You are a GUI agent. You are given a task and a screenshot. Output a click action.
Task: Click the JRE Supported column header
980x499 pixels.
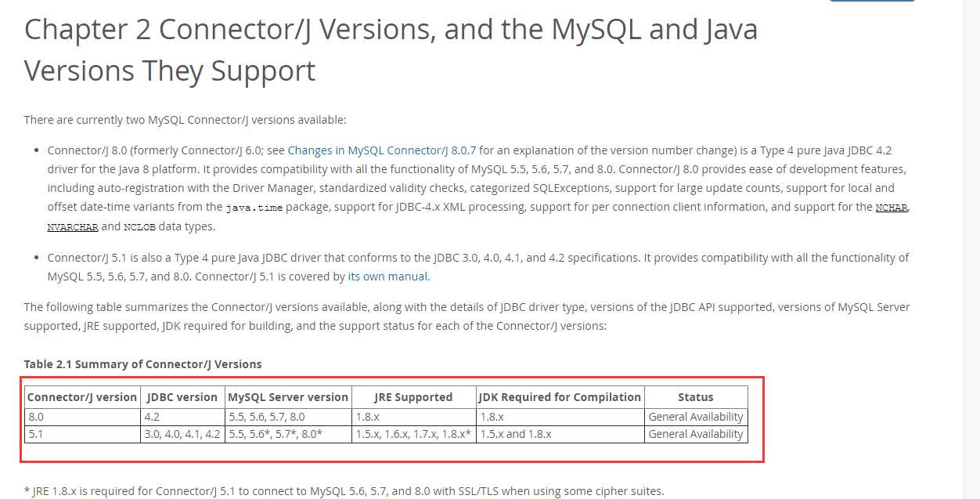(x=413, y=397)
